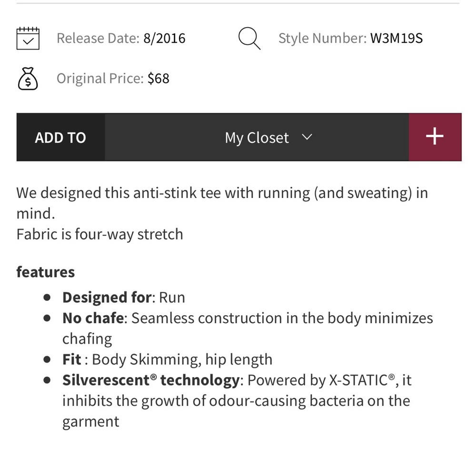Toggle the item into My Closet

pos(257,137)
